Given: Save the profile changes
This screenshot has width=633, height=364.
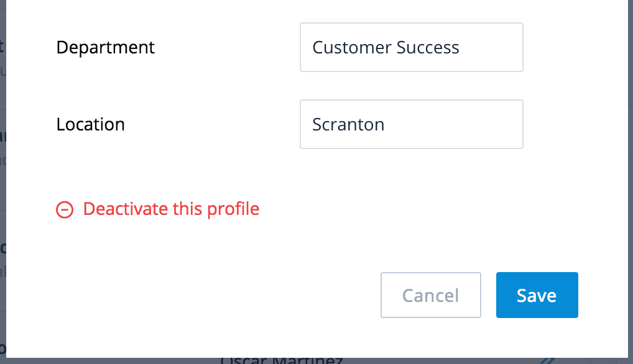Looking at the screenshot, I should [x=537, y=295].
